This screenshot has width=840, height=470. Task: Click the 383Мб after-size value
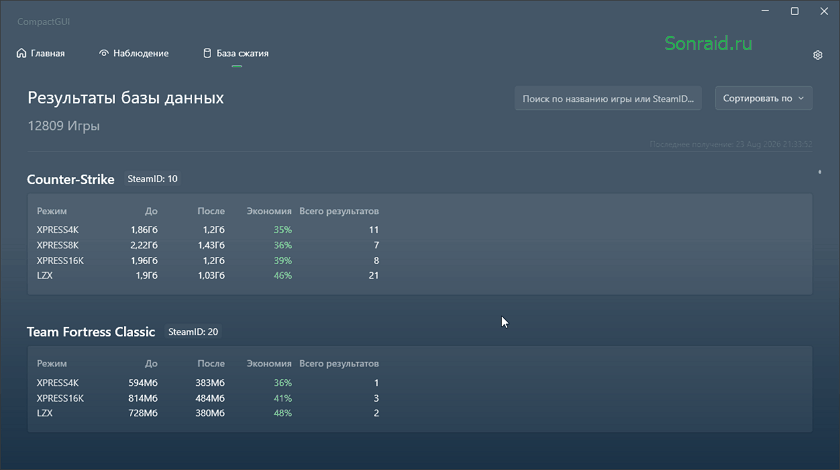[x=210, y=383]
